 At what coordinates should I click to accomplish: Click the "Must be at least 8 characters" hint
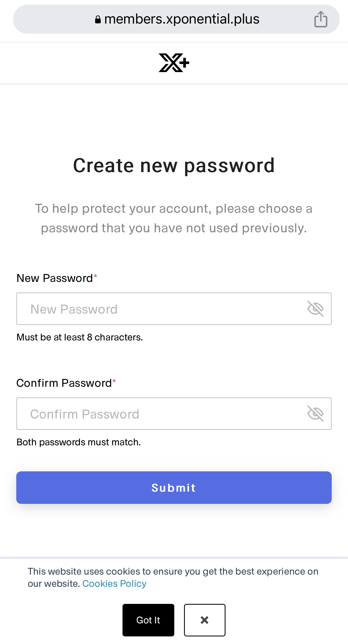[x=80, y=337]
